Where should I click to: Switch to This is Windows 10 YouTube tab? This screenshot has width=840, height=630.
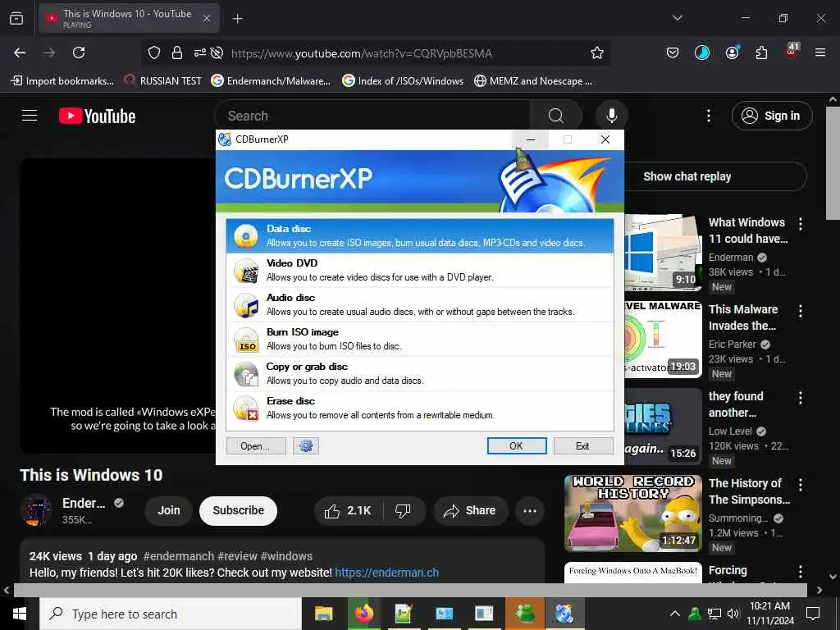[129, 18]
